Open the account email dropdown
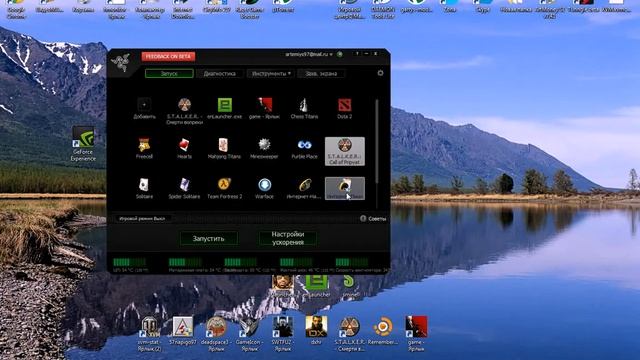Screen dimensions: 640x360 pos(309,54)
